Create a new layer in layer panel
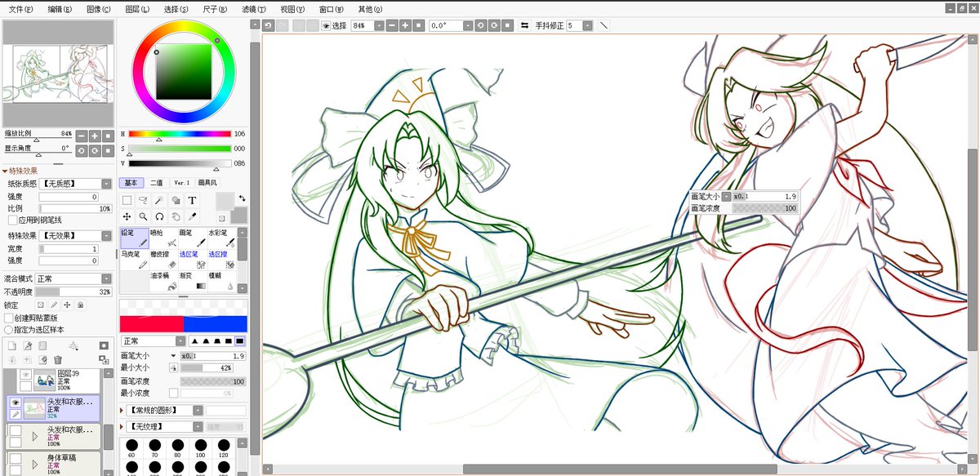 11,346
